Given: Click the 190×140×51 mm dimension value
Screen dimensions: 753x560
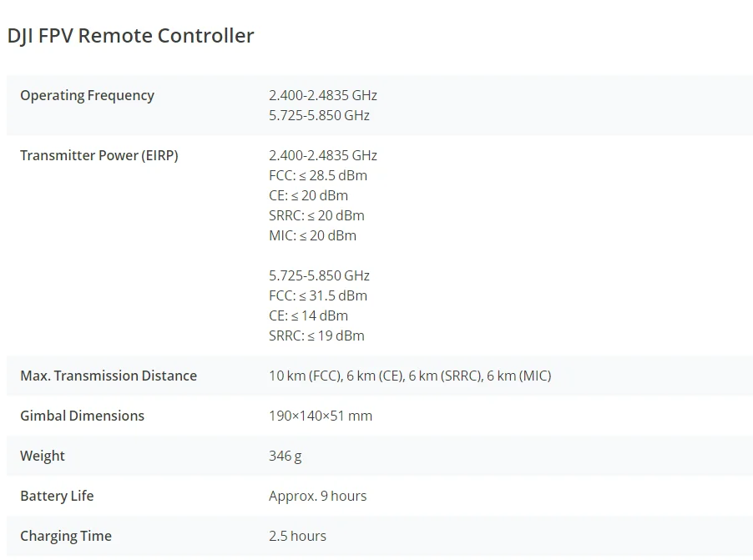Looking at the screenshot, I should click(x=321, y=416).
